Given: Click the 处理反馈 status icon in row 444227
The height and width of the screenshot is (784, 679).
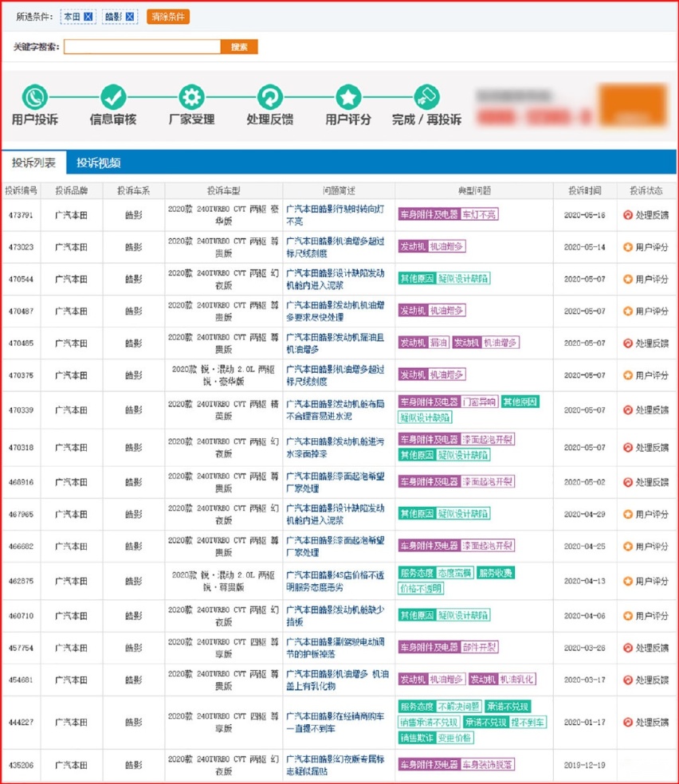Looking at the screenshot, I should tap(628, 722).
